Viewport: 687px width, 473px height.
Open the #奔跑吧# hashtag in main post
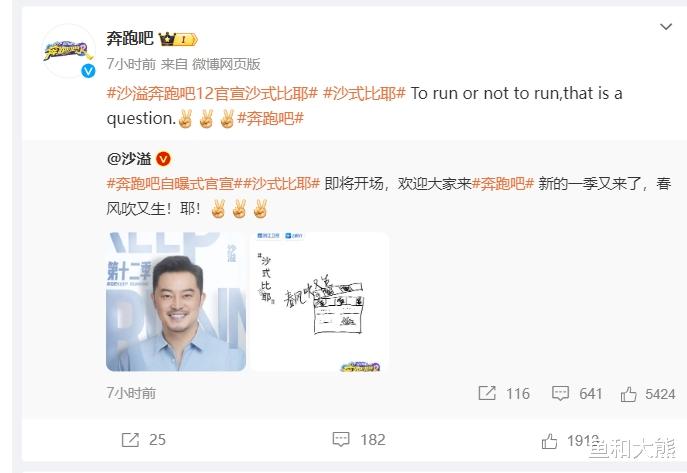point(270,118)
